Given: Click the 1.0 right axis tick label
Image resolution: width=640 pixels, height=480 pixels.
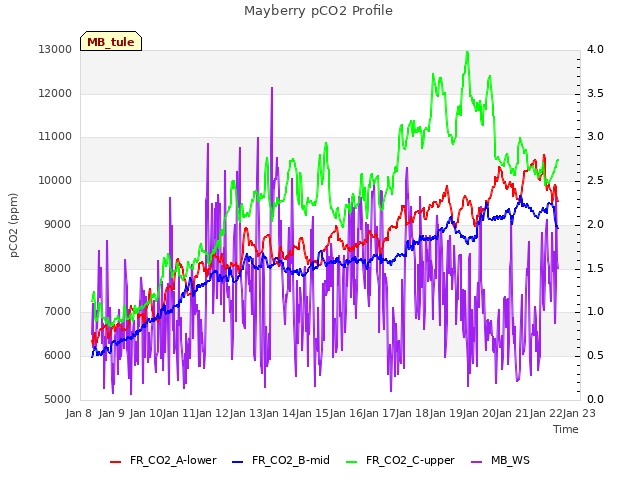Looking at the screenshot, I should pos(595,312).
